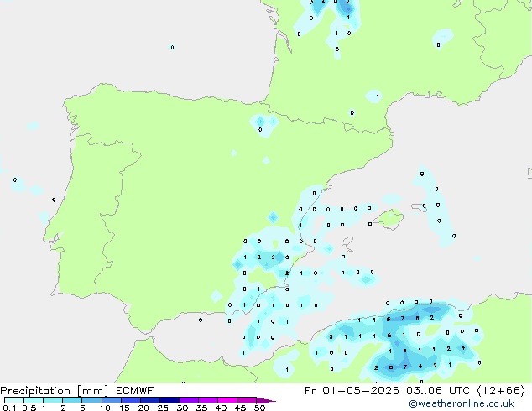Click the magenta swatch between 40 and 45

227,400
